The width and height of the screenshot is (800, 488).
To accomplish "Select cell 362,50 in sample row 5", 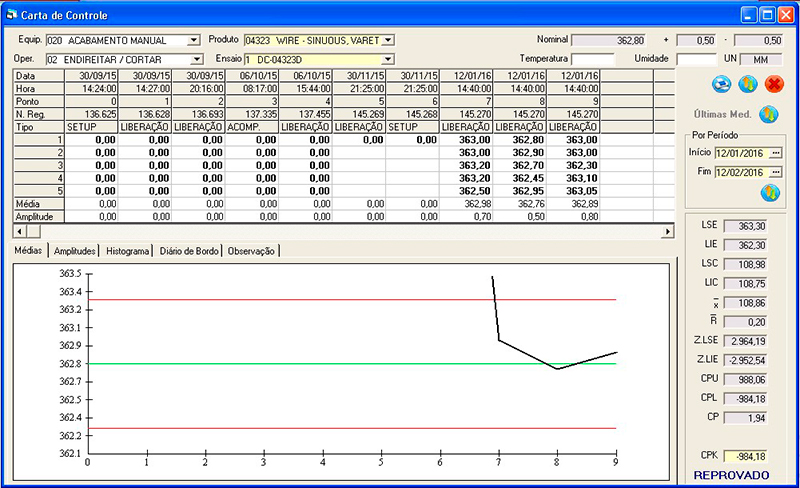I will pyautogui.click(x=466, y=191).
